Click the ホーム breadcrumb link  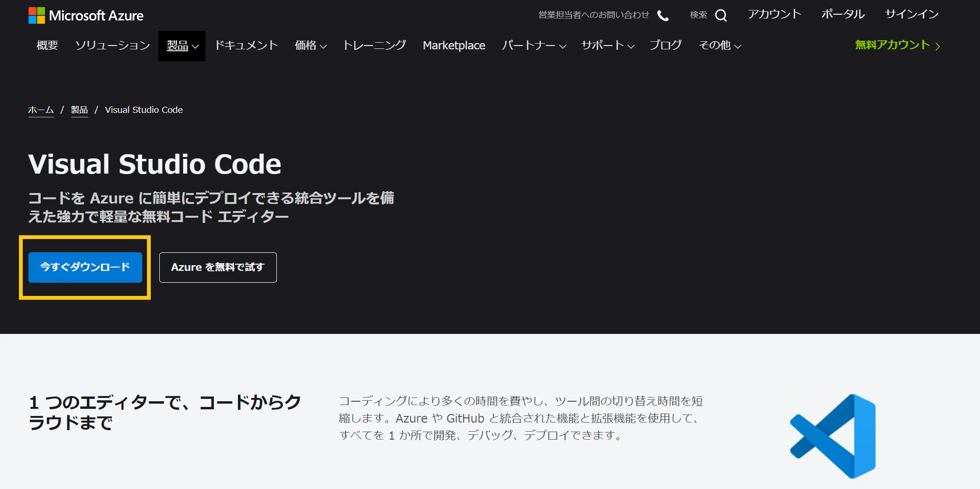point(41,110)
